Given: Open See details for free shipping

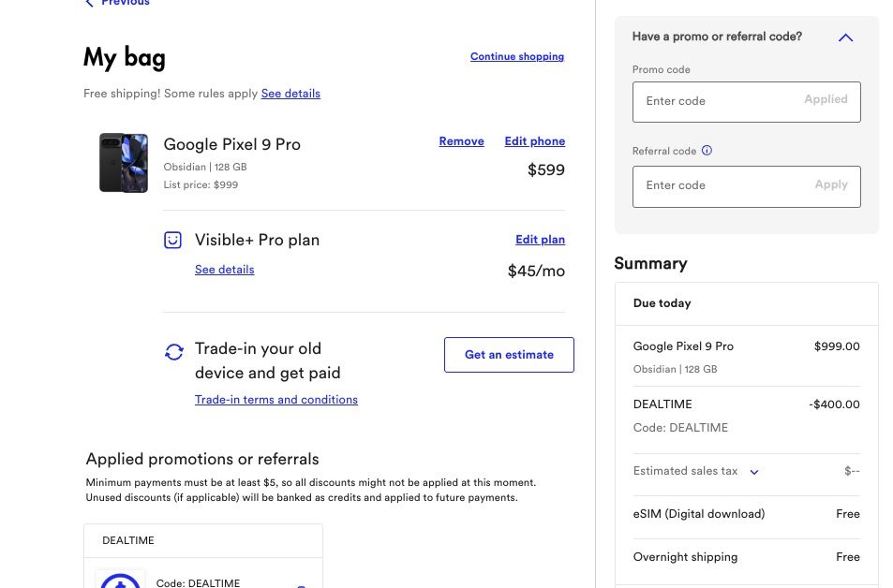Looking at the screenshot, I should (x=290, y=94).
